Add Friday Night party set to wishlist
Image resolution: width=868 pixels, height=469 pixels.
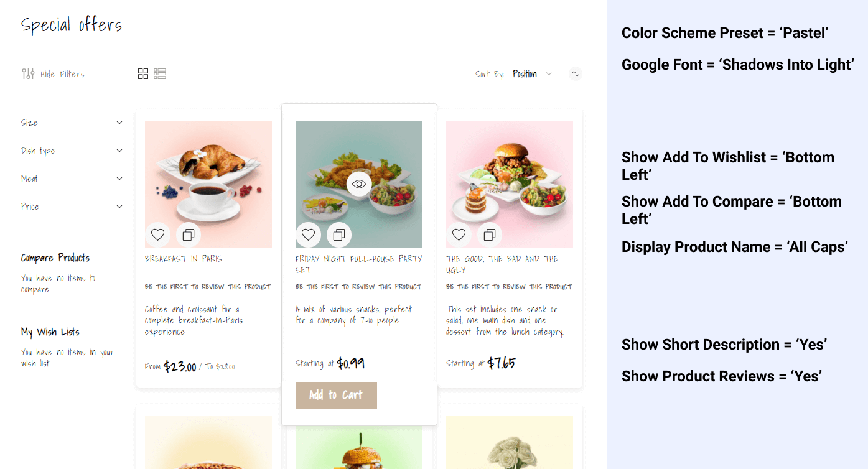[x=308, y=234]
